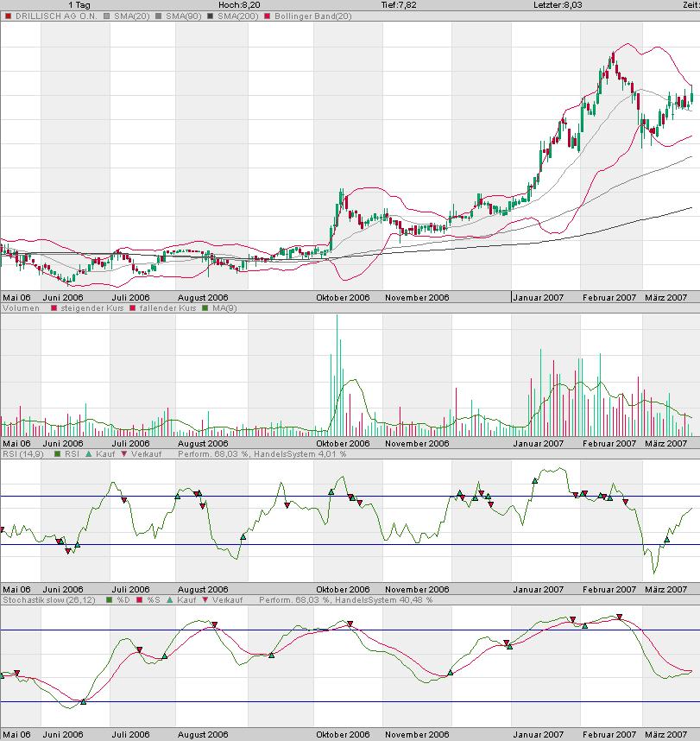
Task: Click the red %S legend swatch
Action: 139,600
